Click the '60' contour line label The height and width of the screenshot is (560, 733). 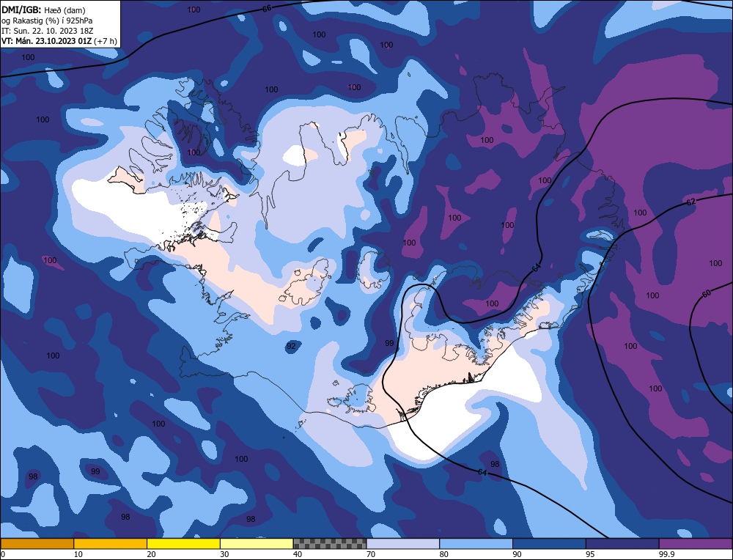click(x=707, y=294)
